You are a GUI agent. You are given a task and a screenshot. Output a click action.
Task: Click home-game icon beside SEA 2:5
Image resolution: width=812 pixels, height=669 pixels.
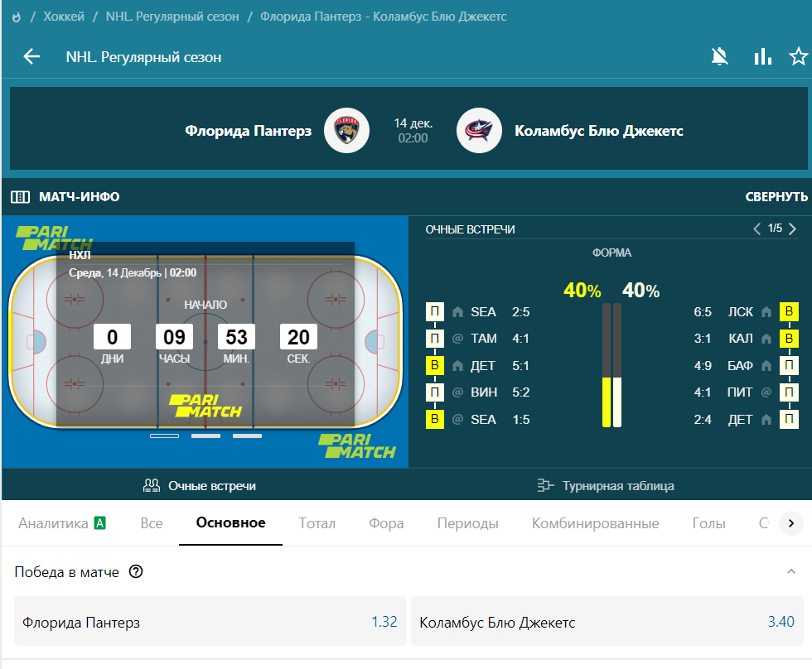pos(457,311)
